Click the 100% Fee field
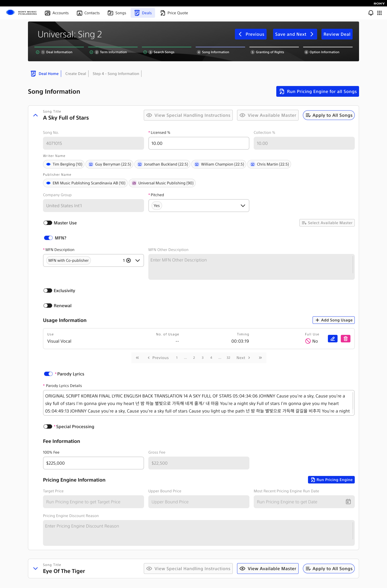The width and height of the screenshot is (387, 588). pos(94,463)
